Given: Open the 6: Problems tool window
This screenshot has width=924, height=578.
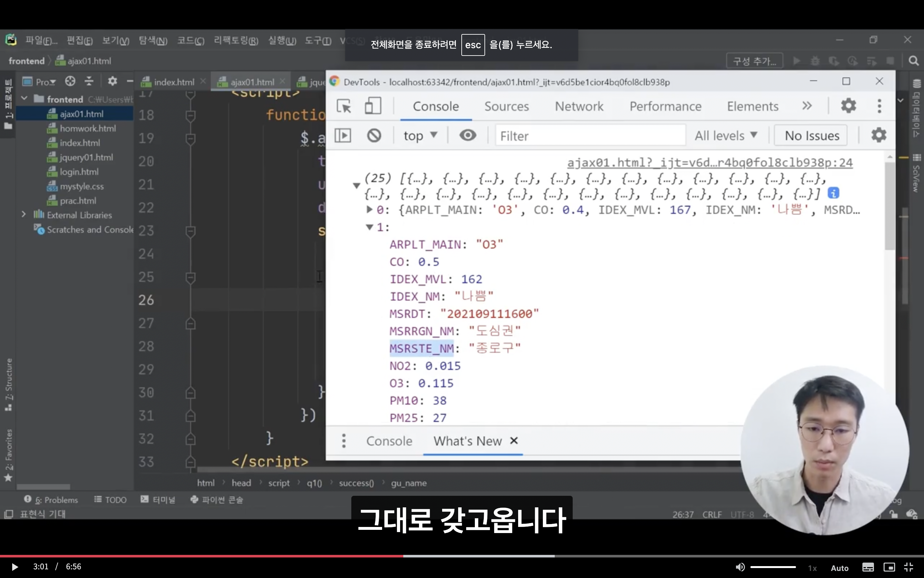Looking at the screenshot, I should [x=51, y=500].
